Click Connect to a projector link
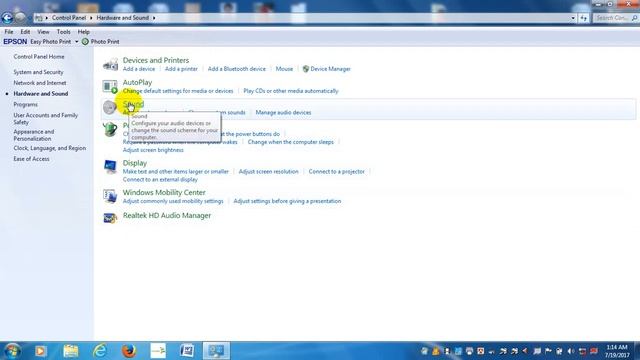Viewport: 640px width, 360px height. point(337,171)
